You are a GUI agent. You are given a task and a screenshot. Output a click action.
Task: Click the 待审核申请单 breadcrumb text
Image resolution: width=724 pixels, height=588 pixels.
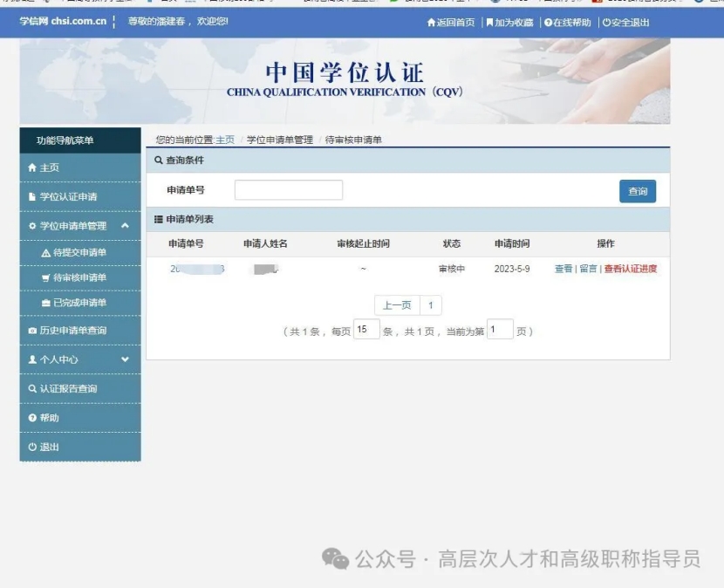353,140
